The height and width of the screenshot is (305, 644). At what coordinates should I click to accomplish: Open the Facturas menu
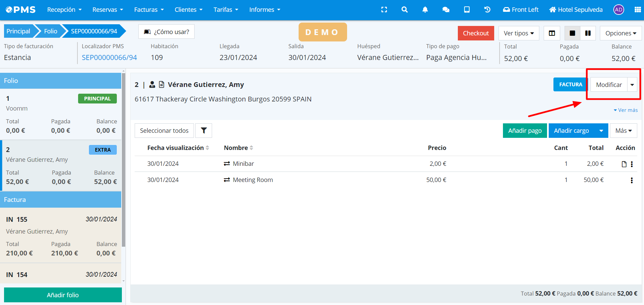point(149,10)
